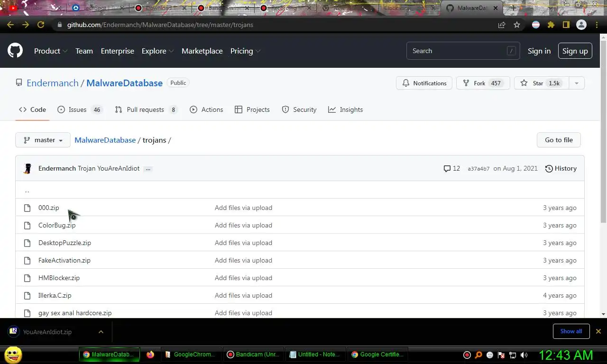Click the Notifications button

click(x=424, y=83)
